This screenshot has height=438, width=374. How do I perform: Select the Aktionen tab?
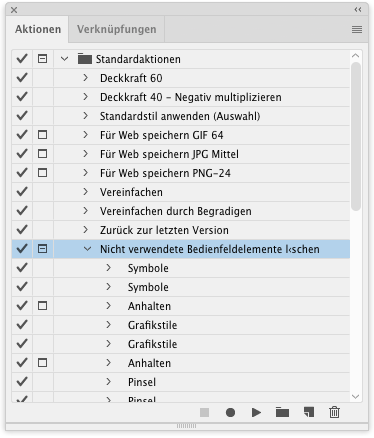pyautogui.click(x=38, y=29)
